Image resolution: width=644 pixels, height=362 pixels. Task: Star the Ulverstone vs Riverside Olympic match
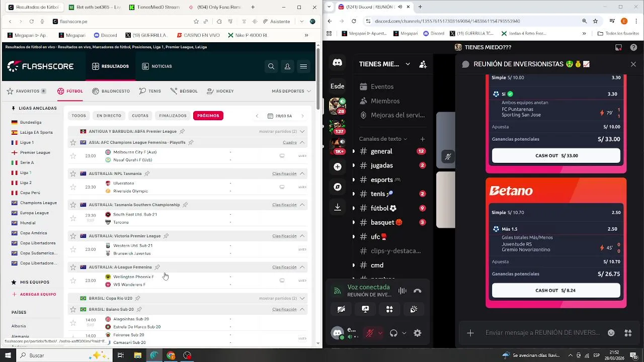click(73, 187)
